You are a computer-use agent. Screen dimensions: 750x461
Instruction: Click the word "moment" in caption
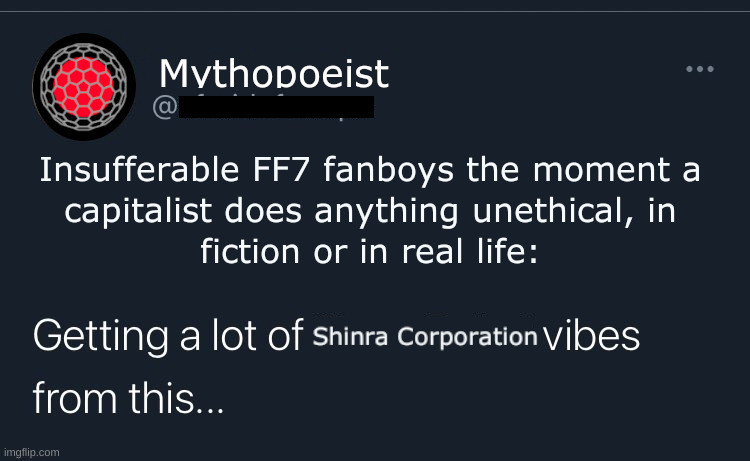pyautogui.click(x=602, y=170)
